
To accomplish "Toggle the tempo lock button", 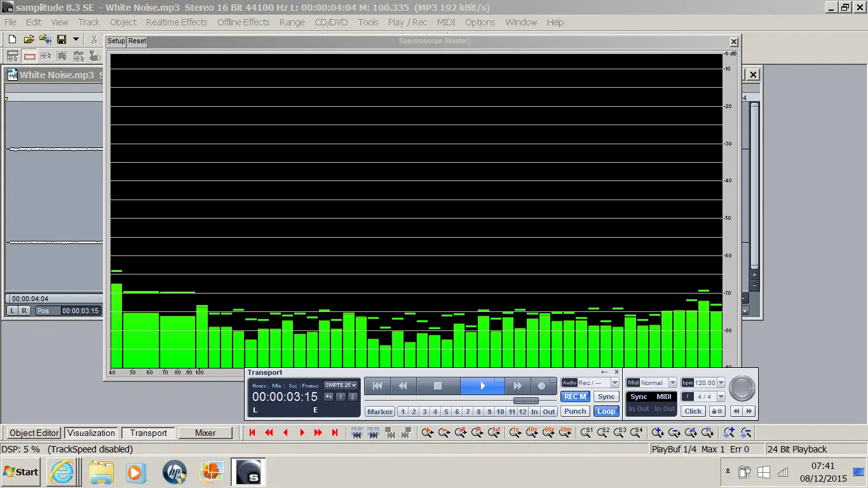I will [717, 411].
